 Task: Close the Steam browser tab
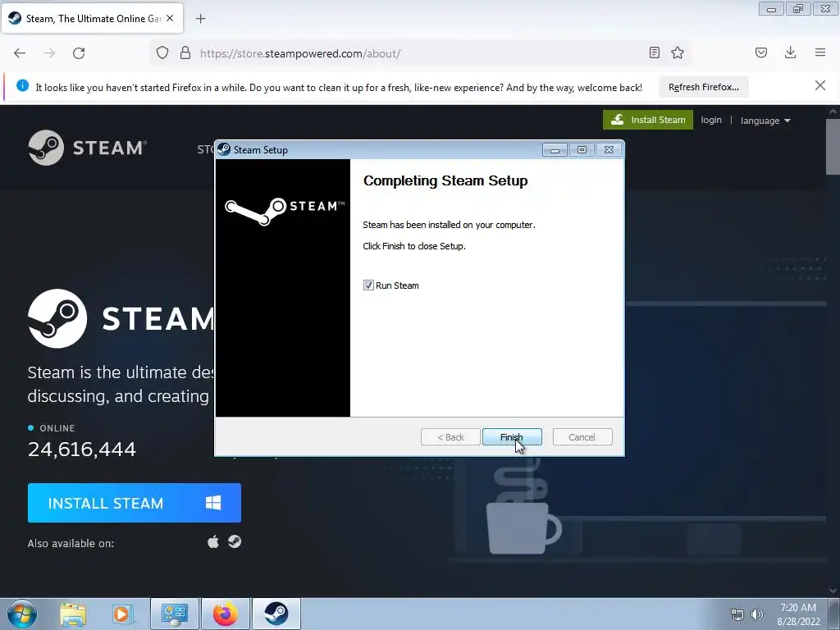point(170,18)
